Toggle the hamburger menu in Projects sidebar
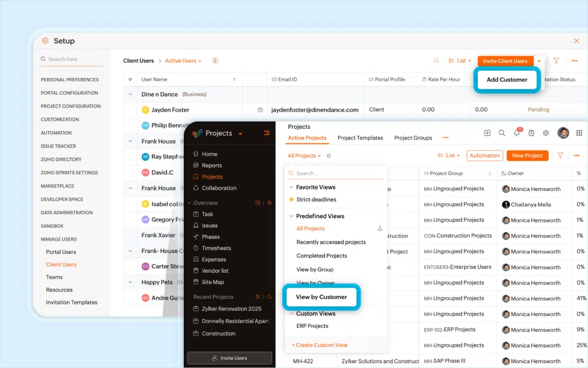This screenshot has width=588, height=368. 266,133
